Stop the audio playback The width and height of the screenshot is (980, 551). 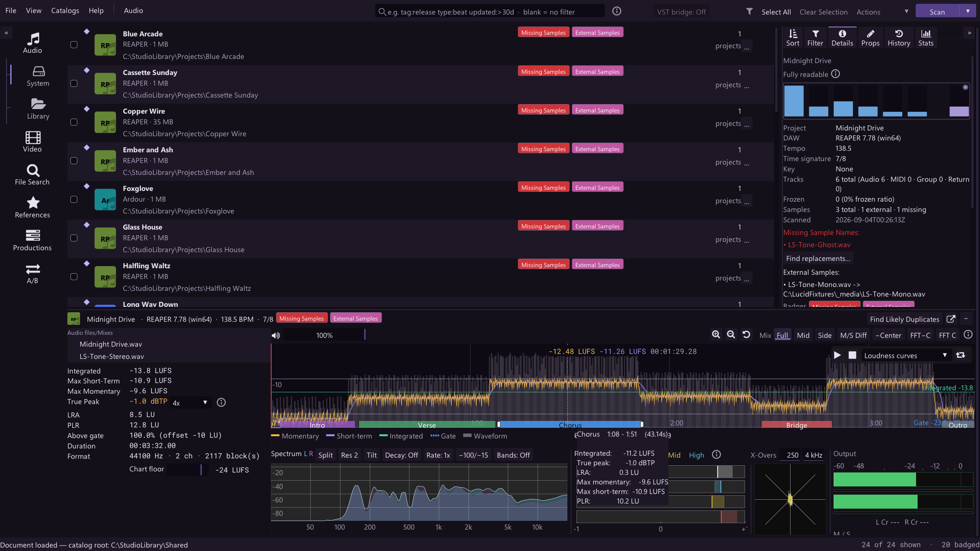pos(852,355)
